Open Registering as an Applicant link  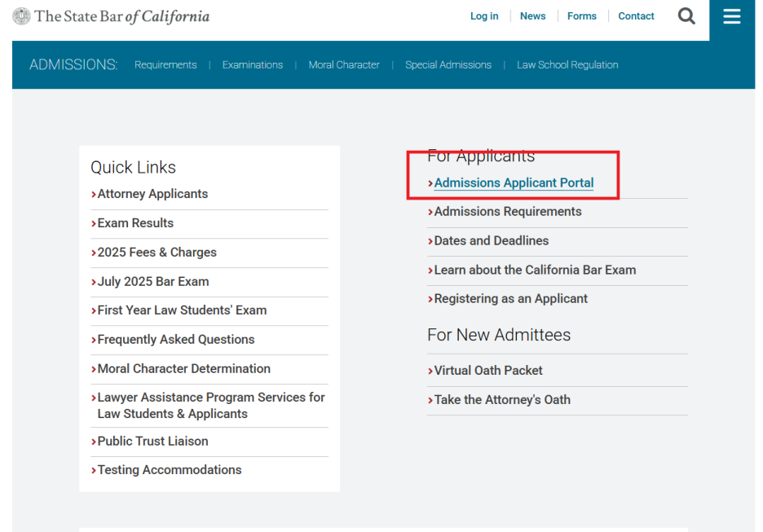[x=510, y=298]
